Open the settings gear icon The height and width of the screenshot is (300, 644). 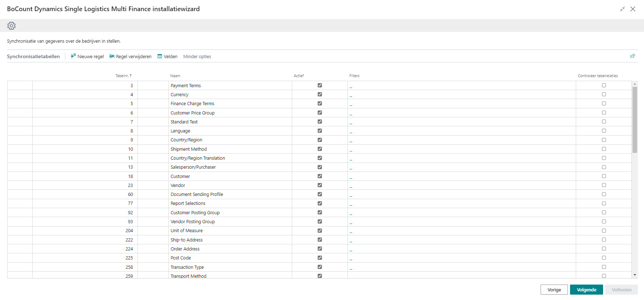point(11,26)
